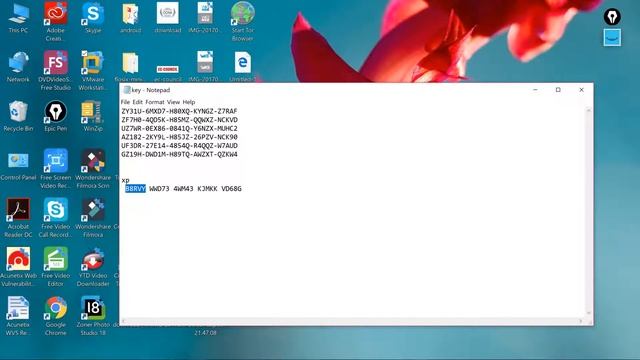Select the VMware Workstation shortcut
This screenshot has height=360, width=640.
(x=93, y=70)
